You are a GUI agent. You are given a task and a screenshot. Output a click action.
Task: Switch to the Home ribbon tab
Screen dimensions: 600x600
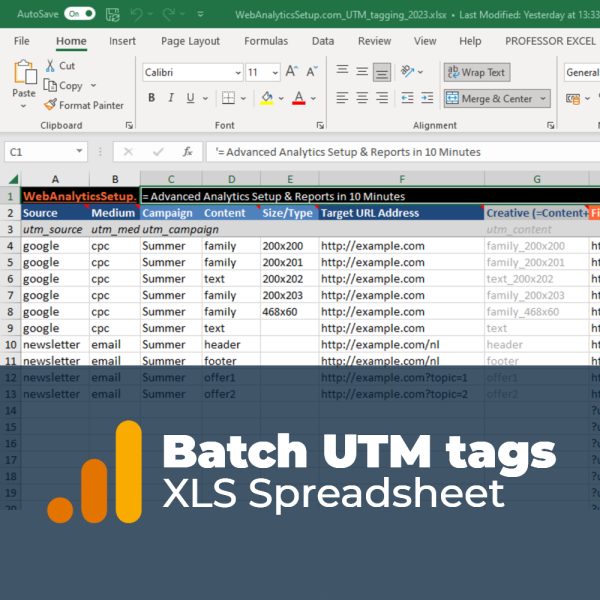71,41
